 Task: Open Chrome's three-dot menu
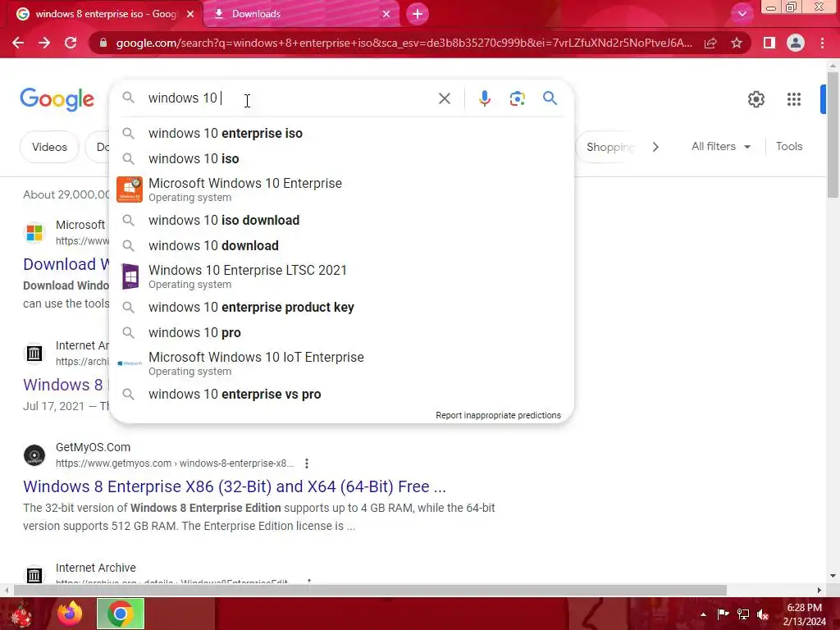[822, 43]
